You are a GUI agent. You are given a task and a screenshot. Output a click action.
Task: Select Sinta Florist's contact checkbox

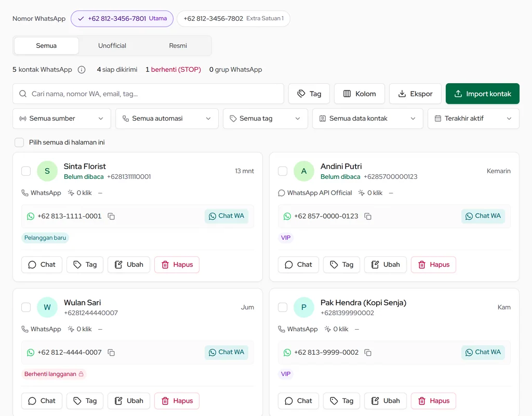pyautogui.click(x=26, y=171)
